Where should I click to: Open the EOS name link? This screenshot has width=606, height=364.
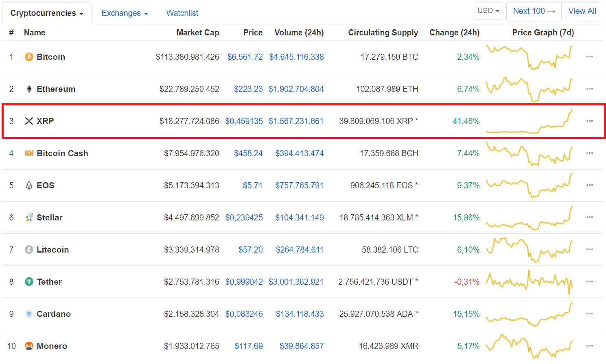[46, 185]
